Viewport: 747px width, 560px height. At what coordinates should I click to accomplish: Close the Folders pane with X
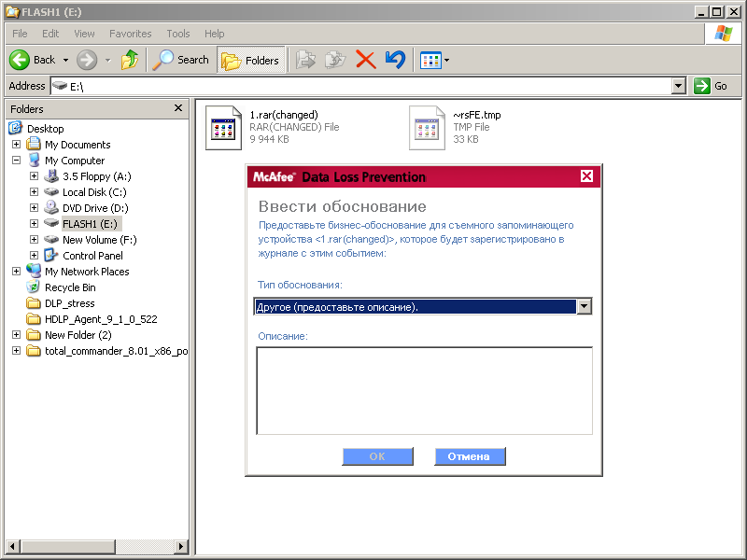[x=178, y=108]
